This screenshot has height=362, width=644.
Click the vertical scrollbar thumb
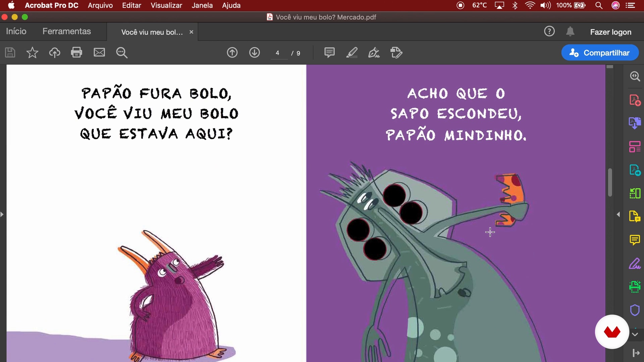click(610, 182)
